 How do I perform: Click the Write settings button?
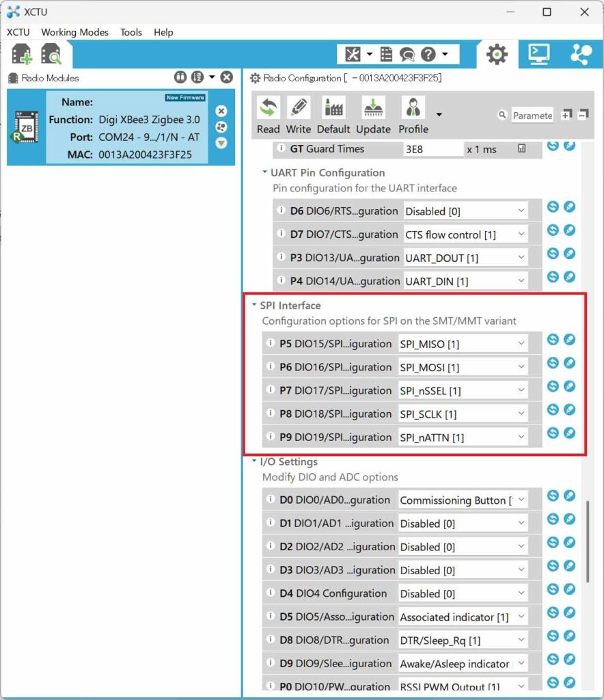click(x=299, y=116)
